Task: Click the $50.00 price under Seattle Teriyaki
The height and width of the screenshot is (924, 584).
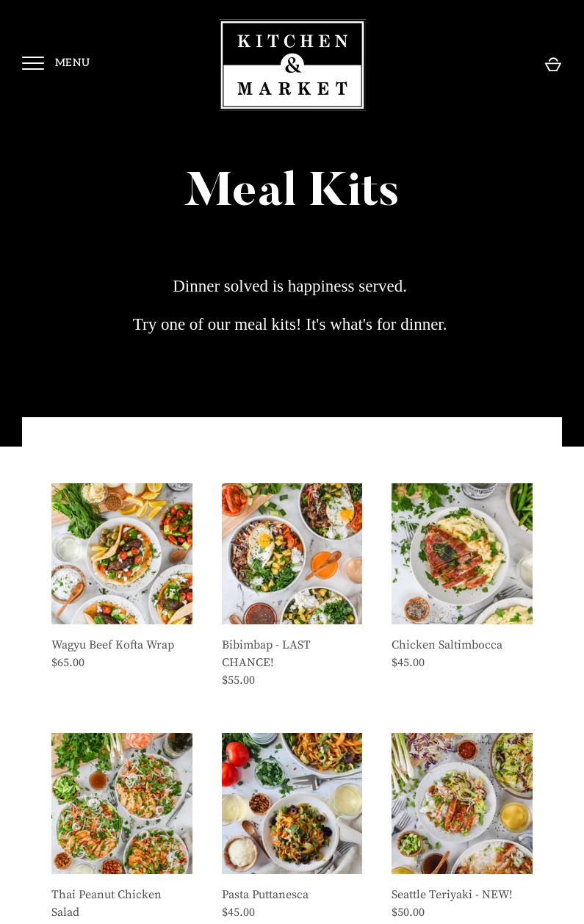Action: [408, 912]
